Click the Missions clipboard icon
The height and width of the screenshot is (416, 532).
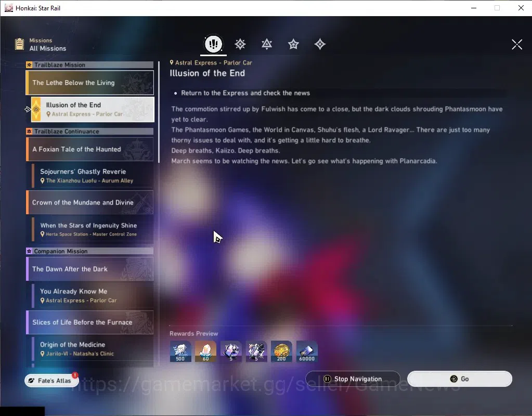20,44
